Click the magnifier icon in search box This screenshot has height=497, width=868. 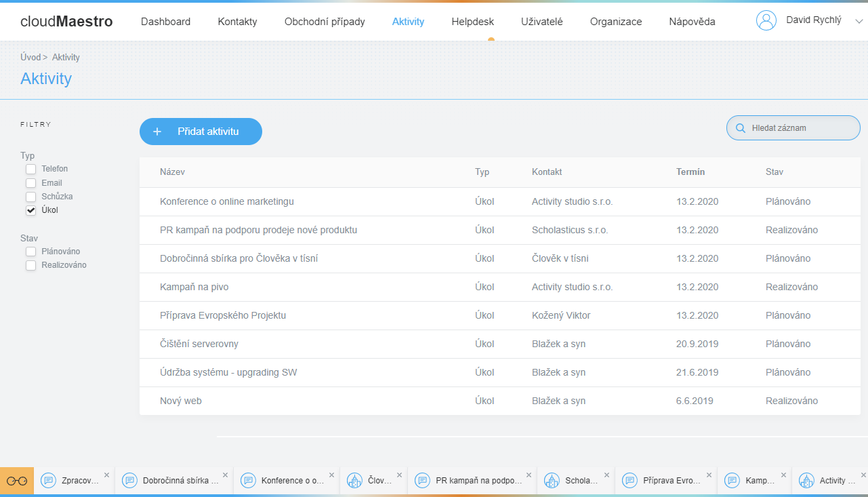point(741,128)
